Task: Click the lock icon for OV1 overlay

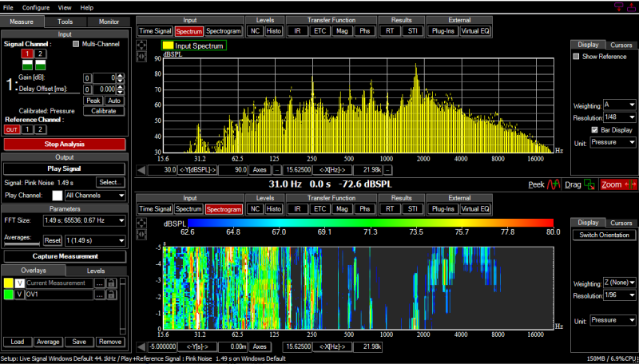Action: pos(111,294)
